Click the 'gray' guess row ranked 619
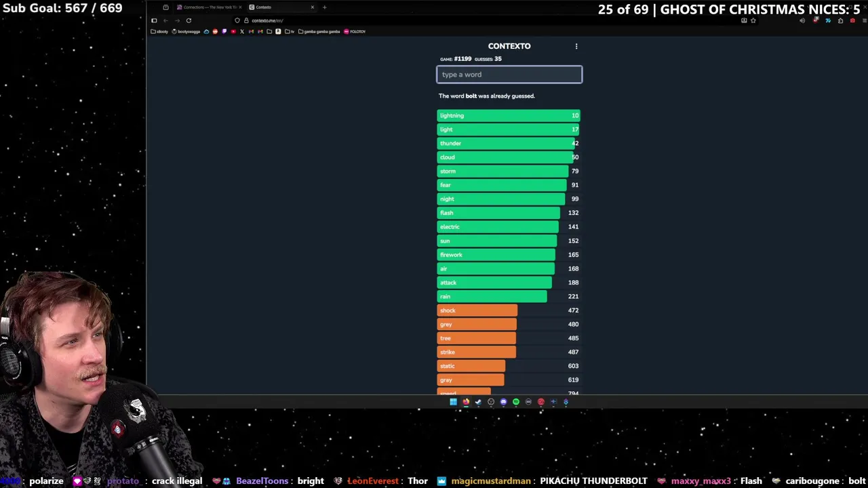This screenshot has height=488, width=868. (x=509, y=380)
